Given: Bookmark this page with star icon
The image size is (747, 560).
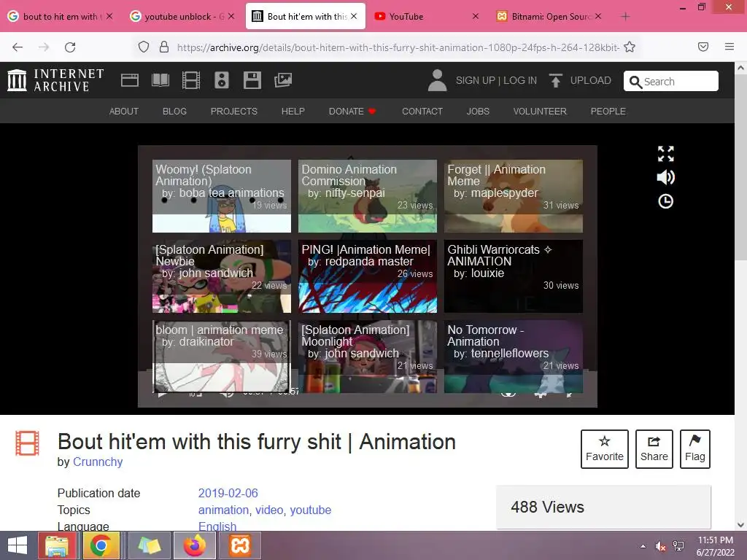Looking at the screenshot, I should click(630, 47).
